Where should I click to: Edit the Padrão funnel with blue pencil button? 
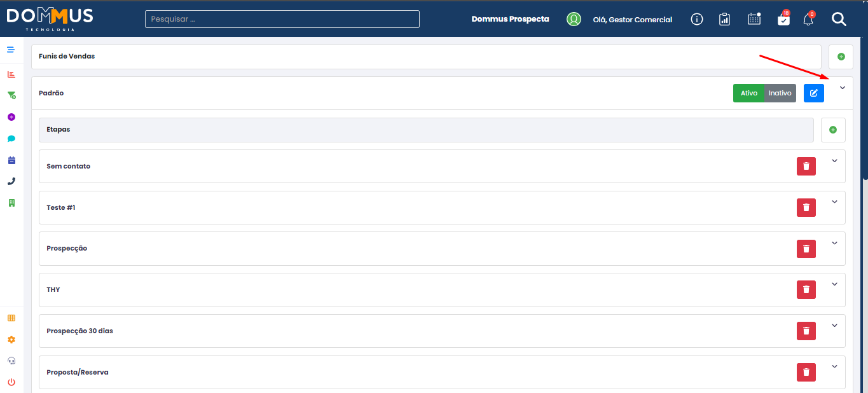point(814,93)
